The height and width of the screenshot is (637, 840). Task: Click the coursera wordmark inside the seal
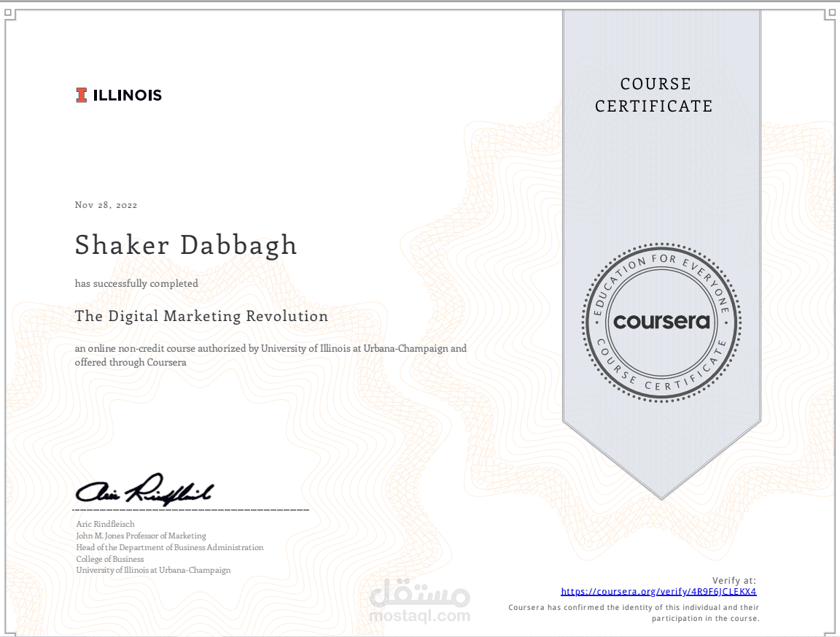(x=661, y=322)
